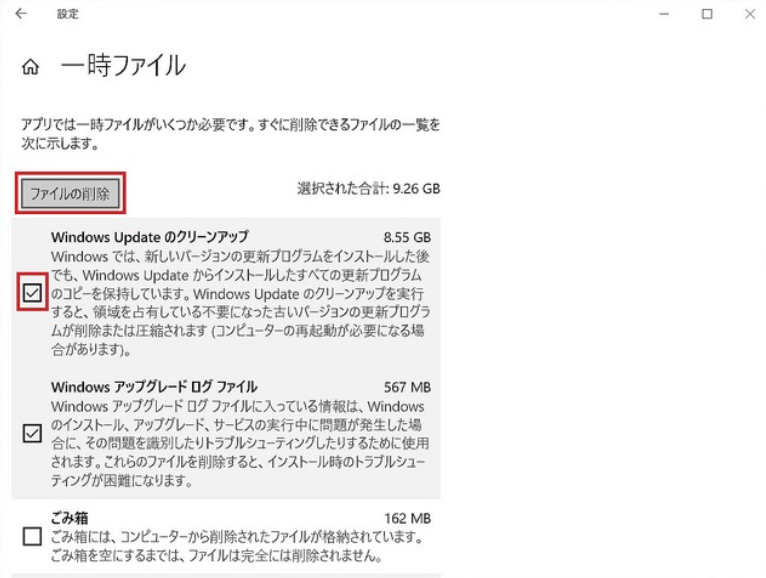This screenshot has width=766, height=578.
Task: Close the 設定 window
Action: (x=750, y=14)
